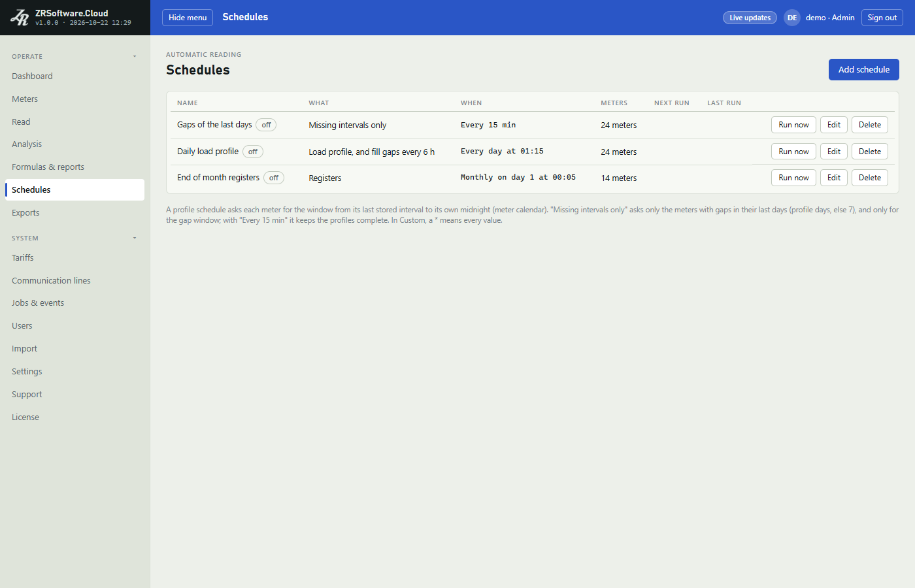The image size is (915, 588).
Task: Collapse the OPERATE sidebar section
Action: pyautogui.click(x=135, y=56)
